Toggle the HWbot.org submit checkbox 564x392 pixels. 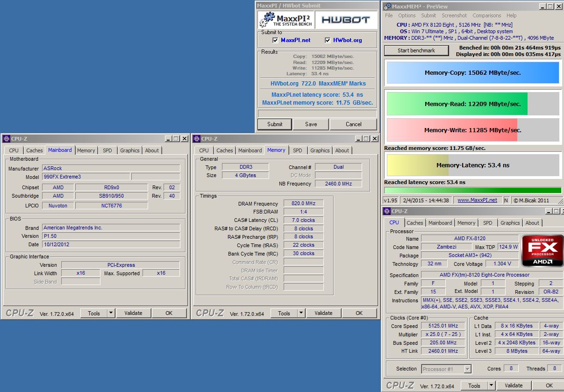328,40
